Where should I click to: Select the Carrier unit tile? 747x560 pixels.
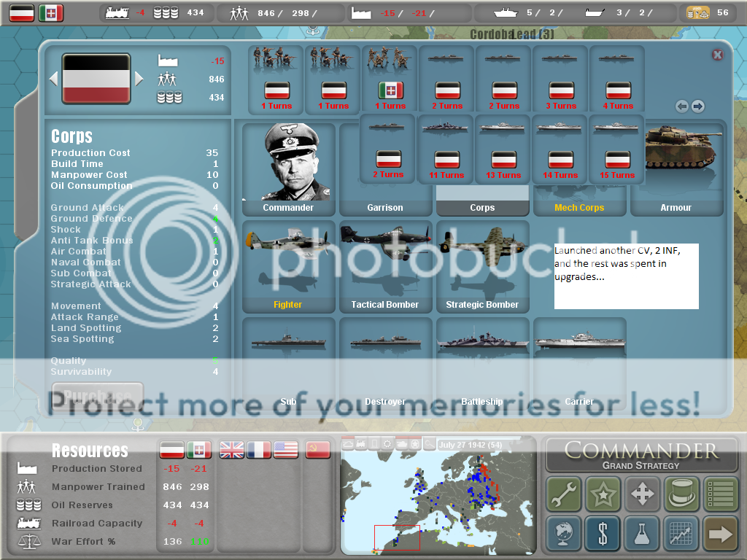tap(579, 362)
